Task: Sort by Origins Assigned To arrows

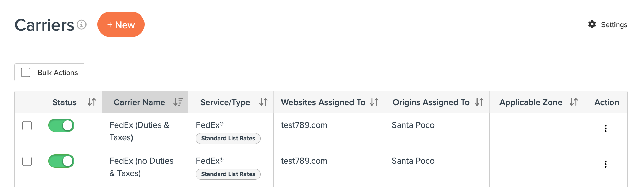Action: pos(479,102)
